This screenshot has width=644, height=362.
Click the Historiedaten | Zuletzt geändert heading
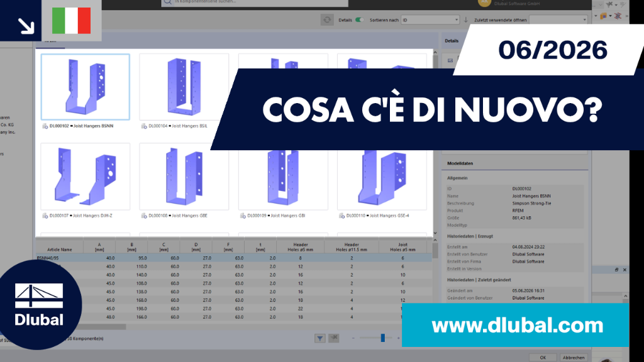[x=479, y=280]
